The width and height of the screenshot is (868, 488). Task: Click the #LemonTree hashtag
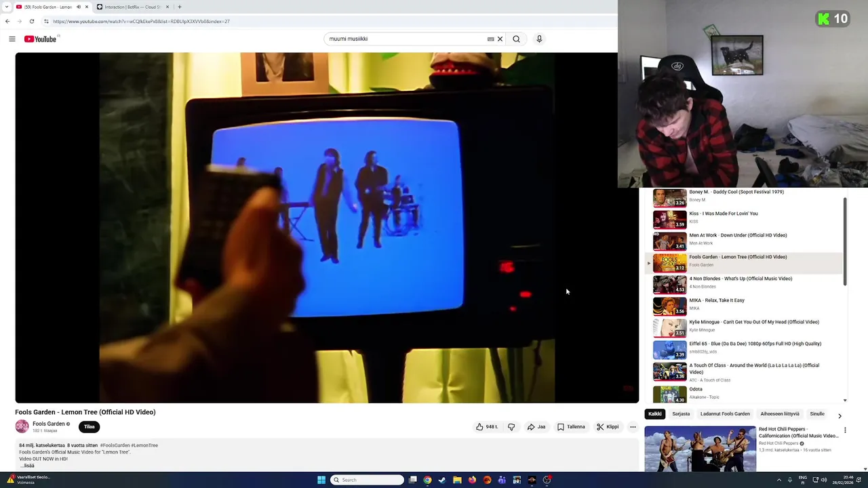(144, 445)
